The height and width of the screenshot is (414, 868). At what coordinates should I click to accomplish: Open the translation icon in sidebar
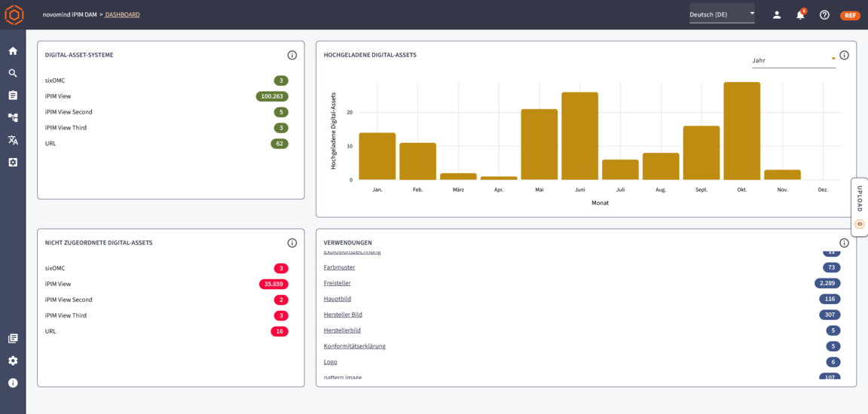(x=13, y=140)
